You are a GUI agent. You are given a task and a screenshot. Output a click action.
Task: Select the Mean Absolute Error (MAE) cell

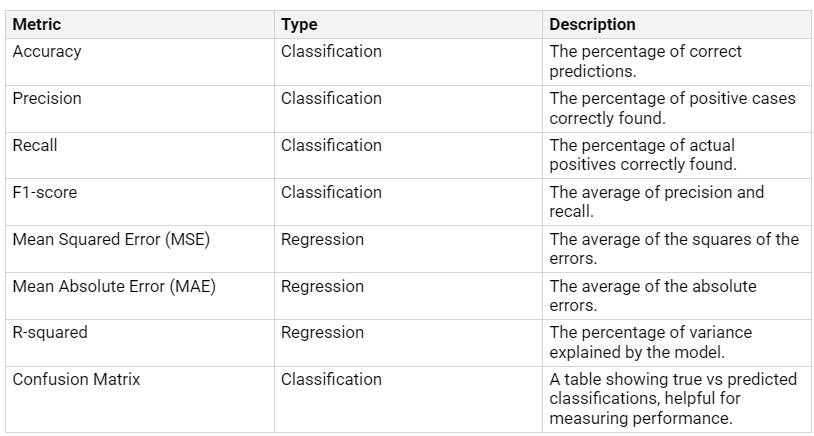click(140, 296)
